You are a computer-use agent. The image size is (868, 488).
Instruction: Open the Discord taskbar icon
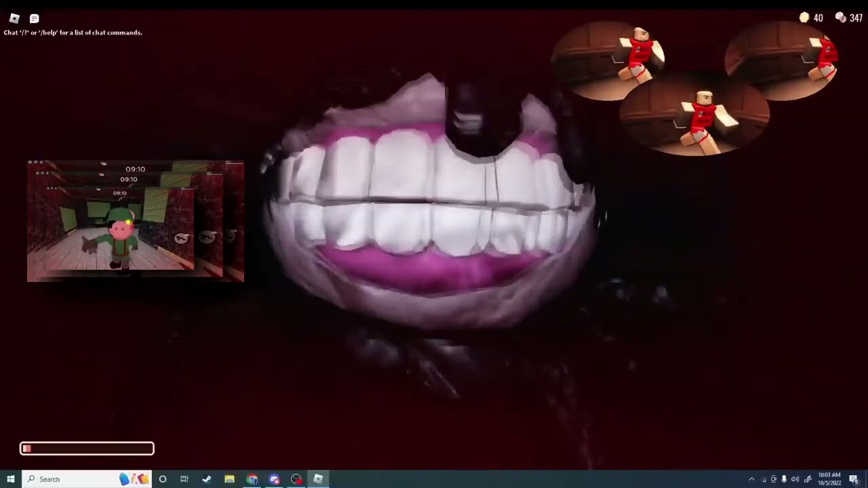coord(274,479)
